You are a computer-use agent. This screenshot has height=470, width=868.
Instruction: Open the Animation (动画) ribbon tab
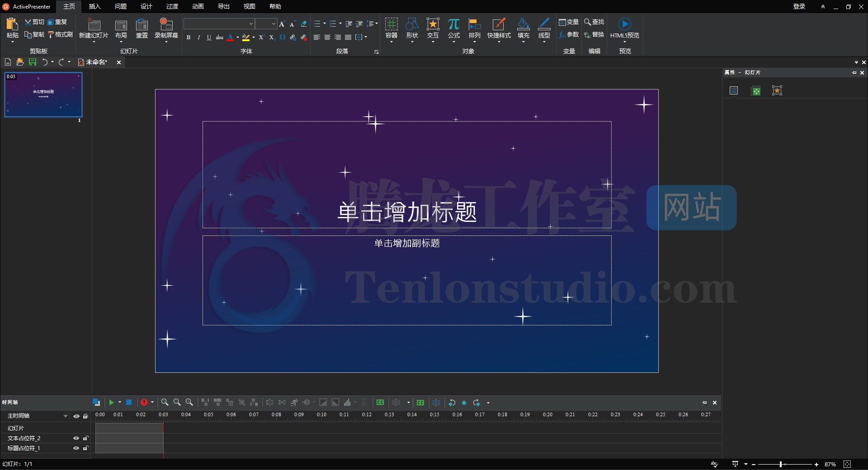[198, 6]
